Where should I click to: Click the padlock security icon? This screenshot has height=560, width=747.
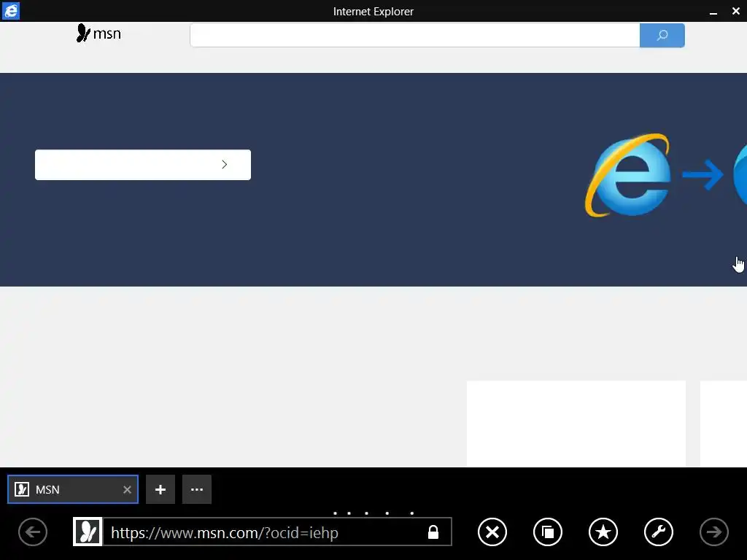point(433,532)
